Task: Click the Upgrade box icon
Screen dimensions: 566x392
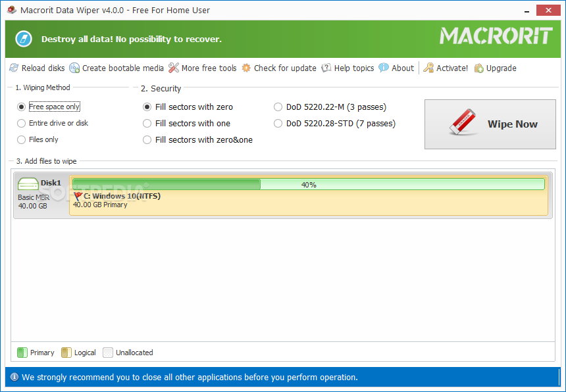Action: (x=478, y=68)
